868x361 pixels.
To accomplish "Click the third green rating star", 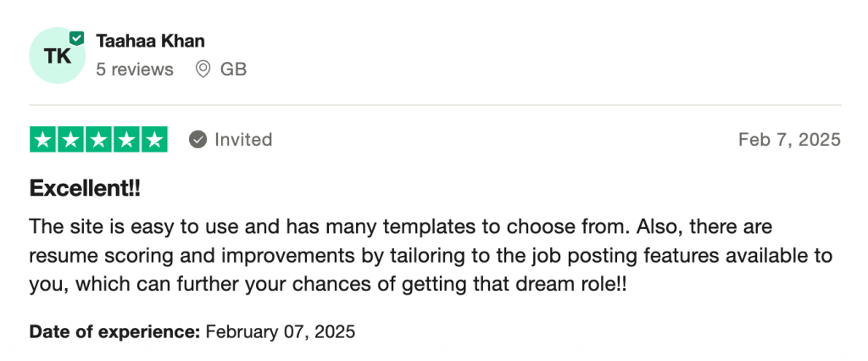I will [x=98, y=140].
